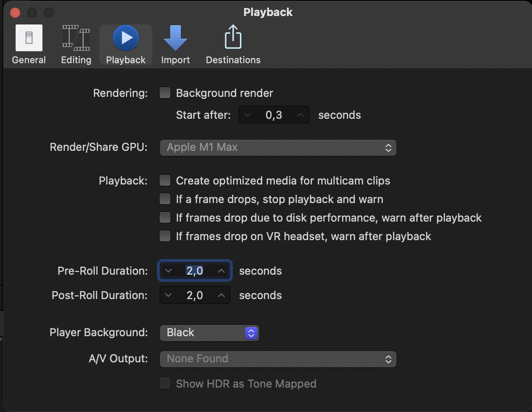Open the General preferences pane icon
This screenshot has height=412, width=532.
[29, 38]
